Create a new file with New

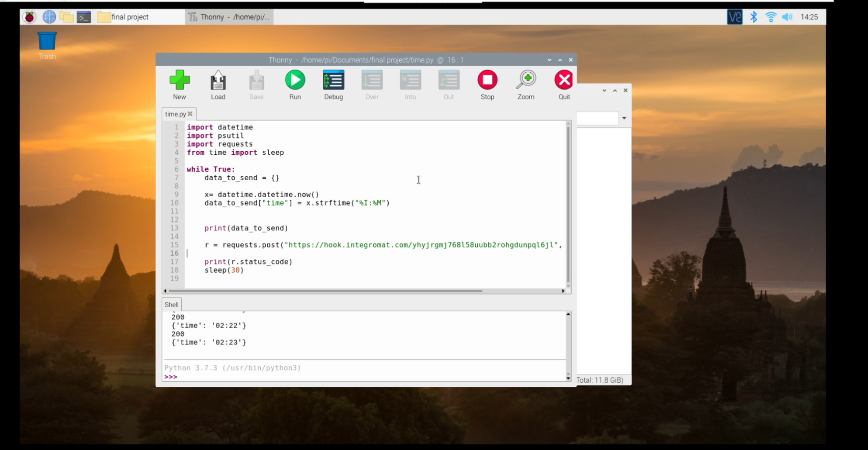point(180,85)
